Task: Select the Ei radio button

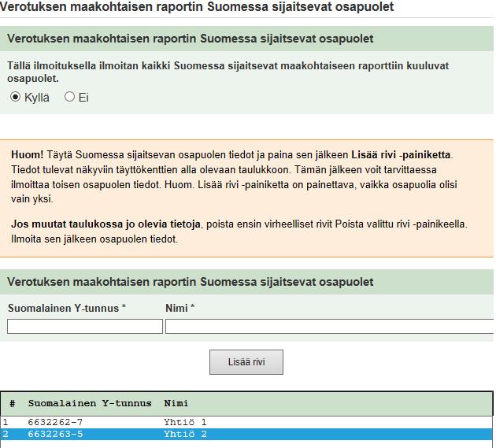Action: click(69, 97)
